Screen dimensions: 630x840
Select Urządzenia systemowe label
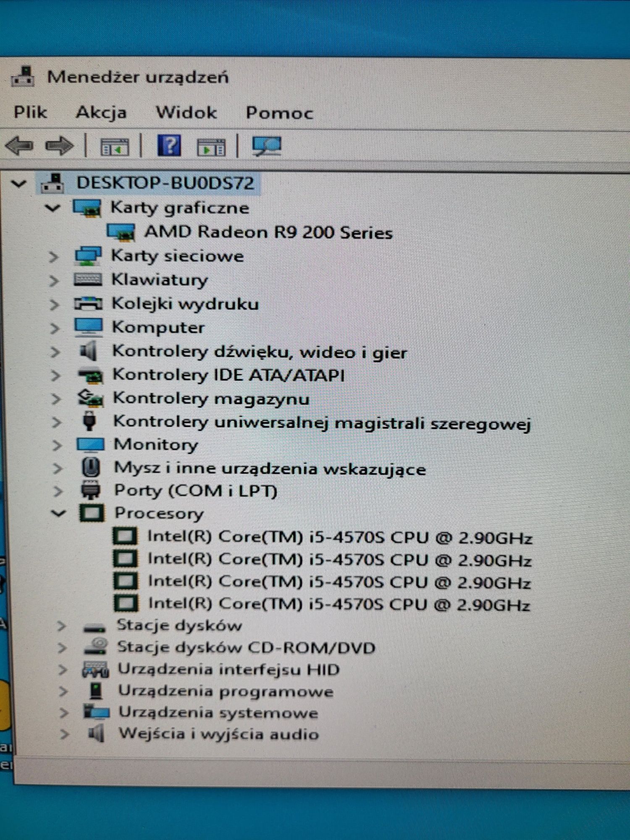[x=218, y=712]
